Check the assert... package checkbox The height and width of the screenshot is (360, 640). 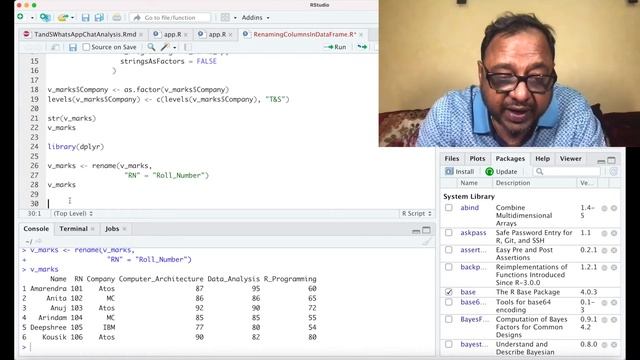click(x=449, y=250)
